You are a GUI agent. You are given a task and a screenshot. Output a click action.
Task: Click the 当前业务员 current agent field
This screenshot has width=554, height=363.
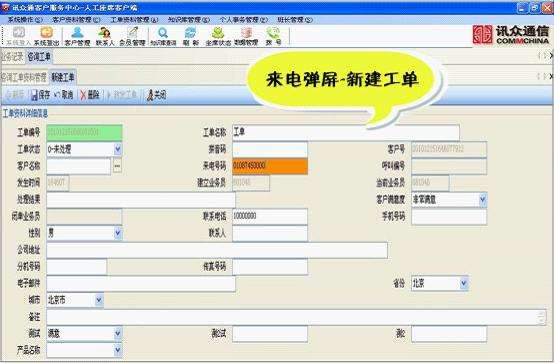pyautogui.click(x=430, y=183)
